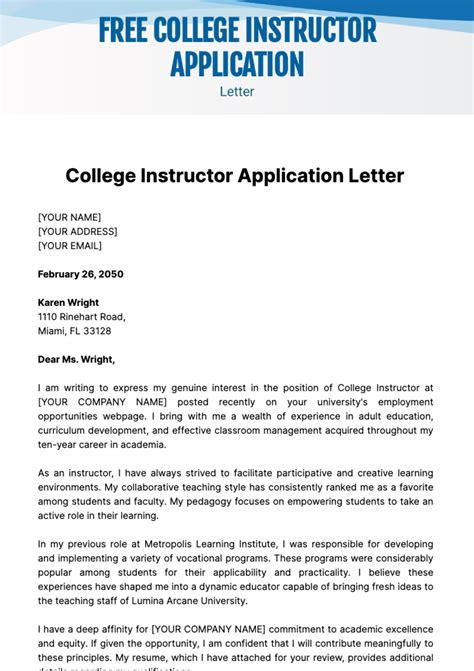
Task: Click the Dear Ms. Wright salutation
Action: pyautogui.click(x=76, y=359)
